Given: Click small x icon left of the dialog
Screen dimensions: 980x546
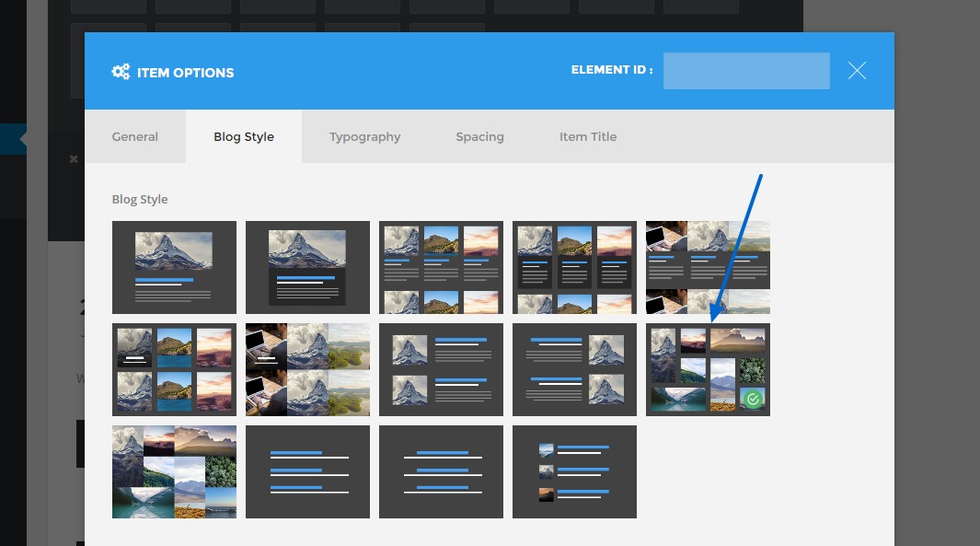Looking at the screenshot, I should click(74, 159).
